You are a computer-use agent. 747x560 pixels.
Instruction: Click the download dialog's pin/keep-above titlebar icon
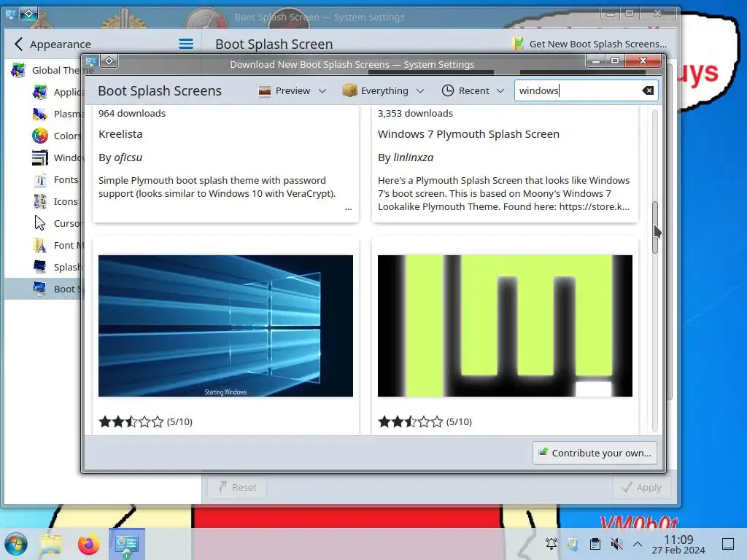109,61
